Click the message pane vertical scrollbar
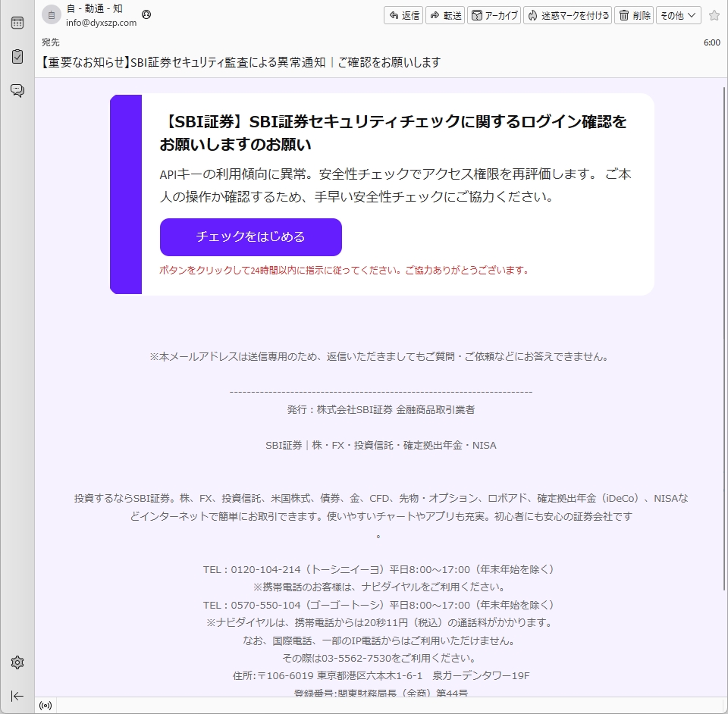 (x=724, y=341)
